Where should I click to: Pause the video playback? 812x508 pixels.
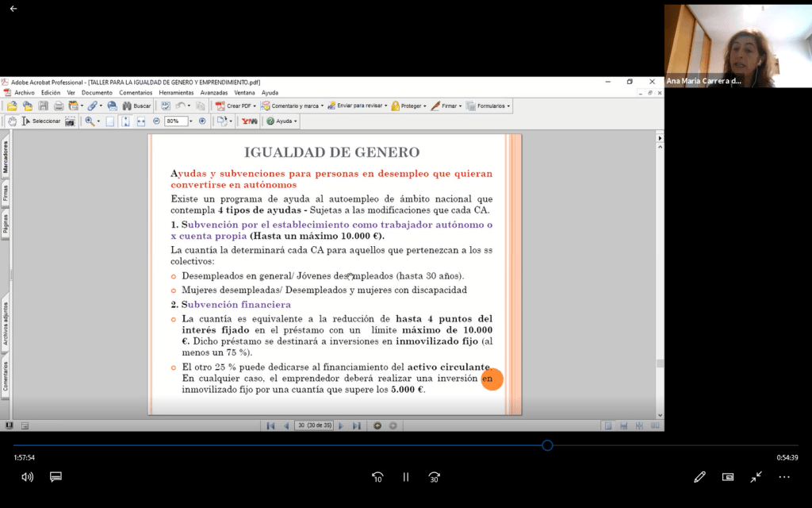coord(405,477)
